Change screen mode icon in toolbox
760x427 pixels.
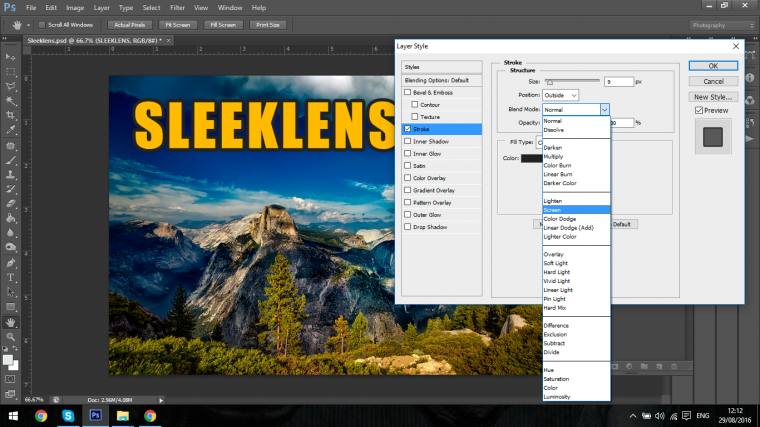[10, 394]
